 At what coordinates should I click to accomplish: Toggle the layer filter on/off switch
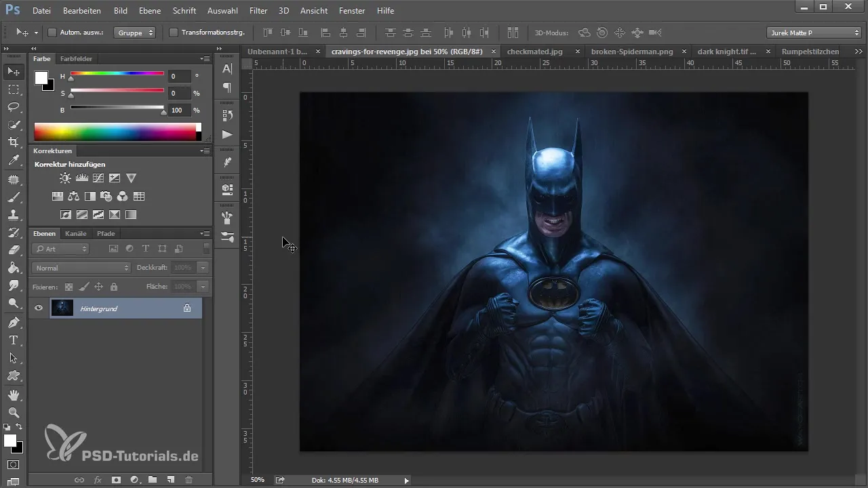point(205,249)
